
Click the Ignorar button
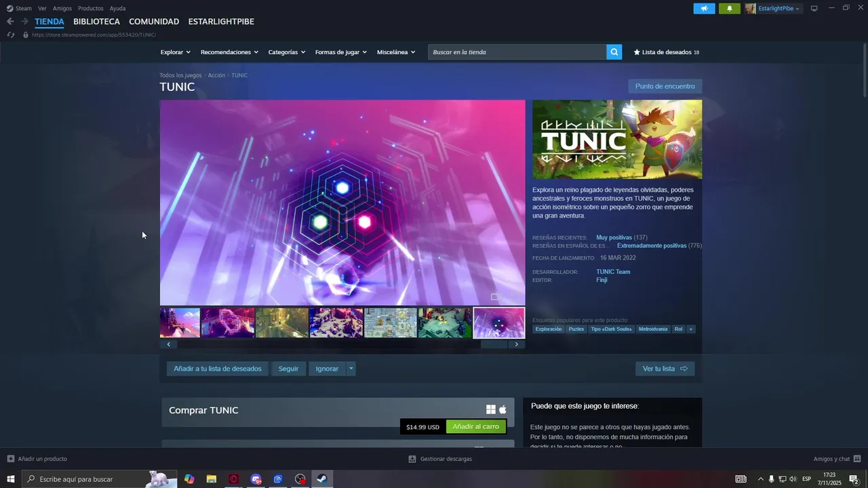[327, 369]
